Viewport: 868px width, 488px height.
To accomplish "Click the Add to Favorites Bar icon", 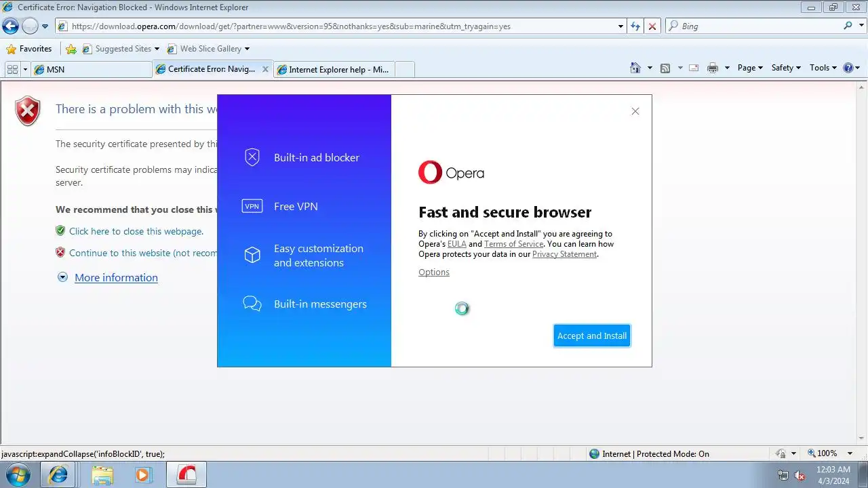I will pyautogui.click(x=71, y=49).
